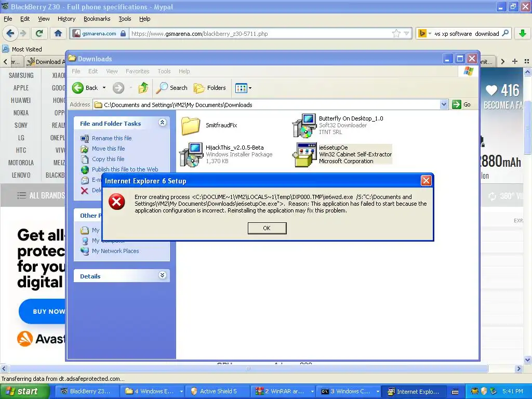Viewport: 532px width, 399px height.
Task: Open the File menu in Mypal browser
Action: click(x=8, y=19)
